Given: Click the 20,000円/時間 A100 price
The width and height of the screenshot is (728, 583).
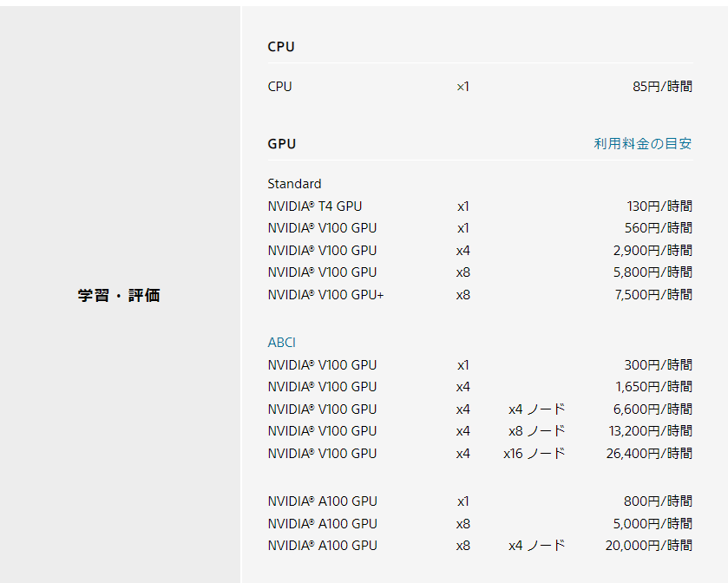Looking at the screenshot, I should pos(652,546).
